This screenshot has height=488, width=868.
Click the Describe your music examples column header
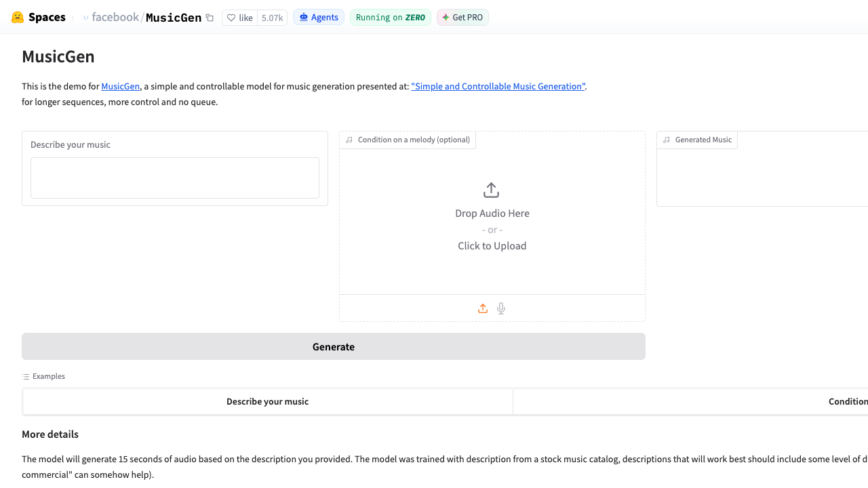(268, 401)
